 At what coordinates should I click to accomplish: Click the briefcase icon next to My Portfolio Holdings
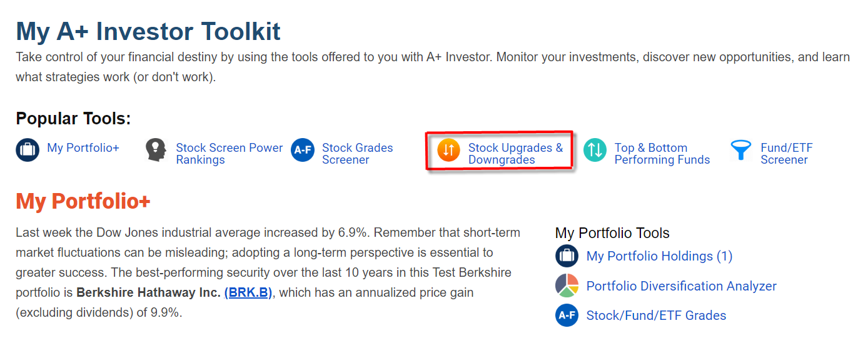tap(567, 256)
